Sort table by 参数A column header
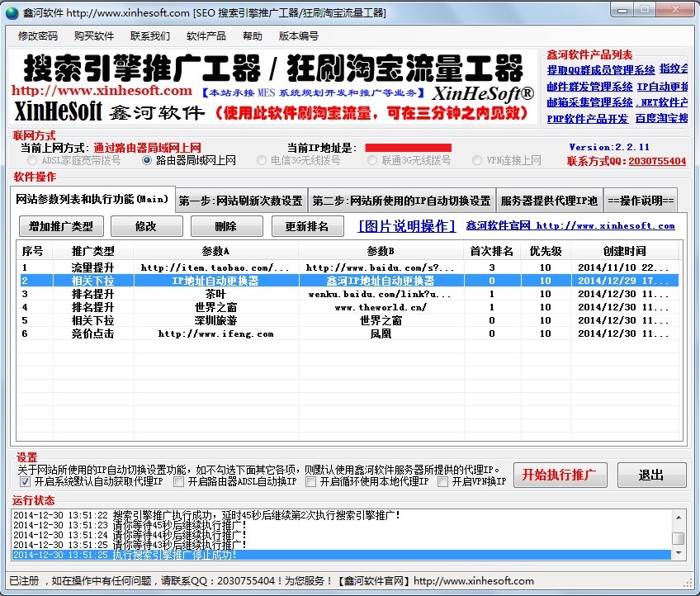Viewport: 700px width, 596px height. coord(215,251)
